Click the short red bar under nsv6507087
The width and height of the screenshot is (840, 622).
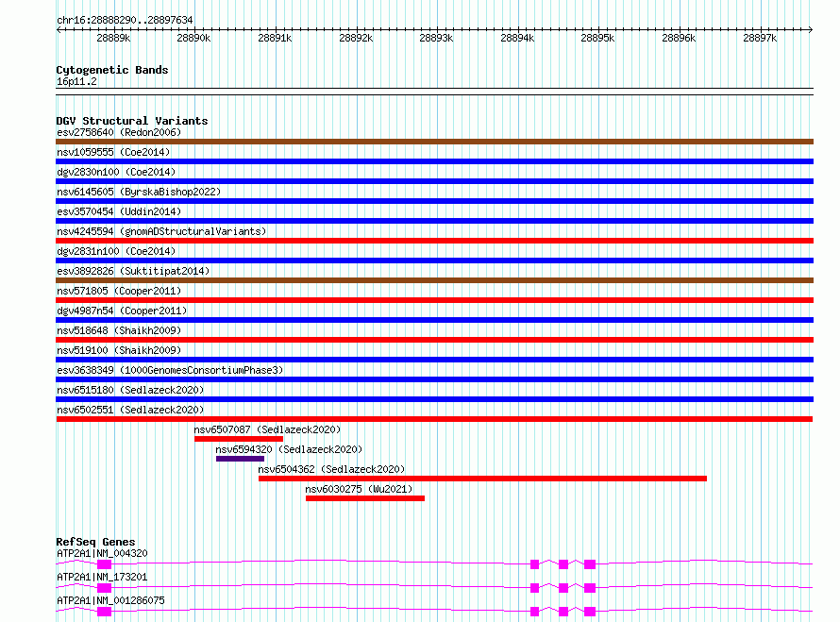[239, 439]
